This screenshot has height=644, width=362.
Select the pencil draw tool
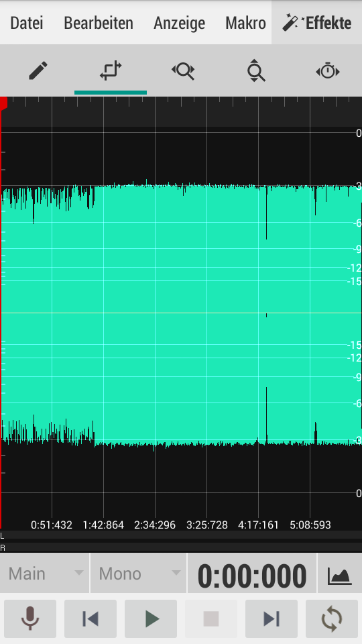[38, 70]
